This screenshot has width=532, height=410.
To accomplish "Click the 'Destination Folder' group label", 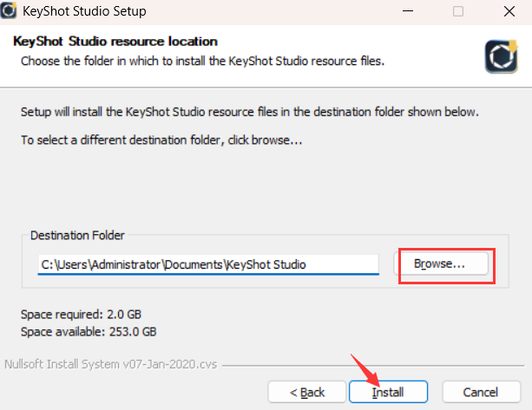I will click(x=77, y=235).
